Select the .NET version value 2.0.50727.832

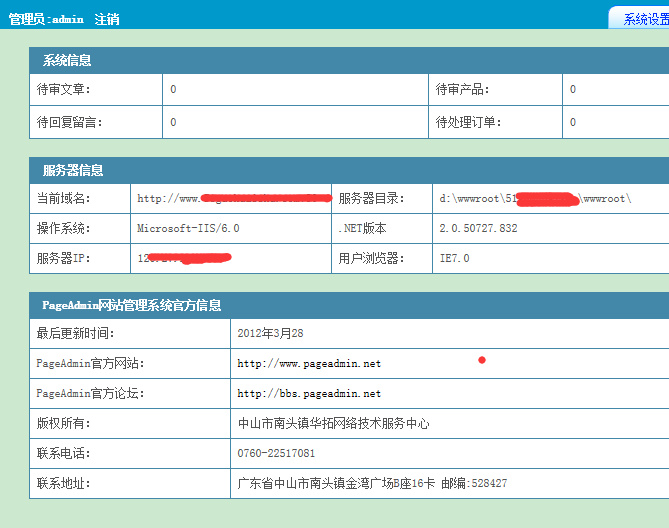click(x=478, y=228)
